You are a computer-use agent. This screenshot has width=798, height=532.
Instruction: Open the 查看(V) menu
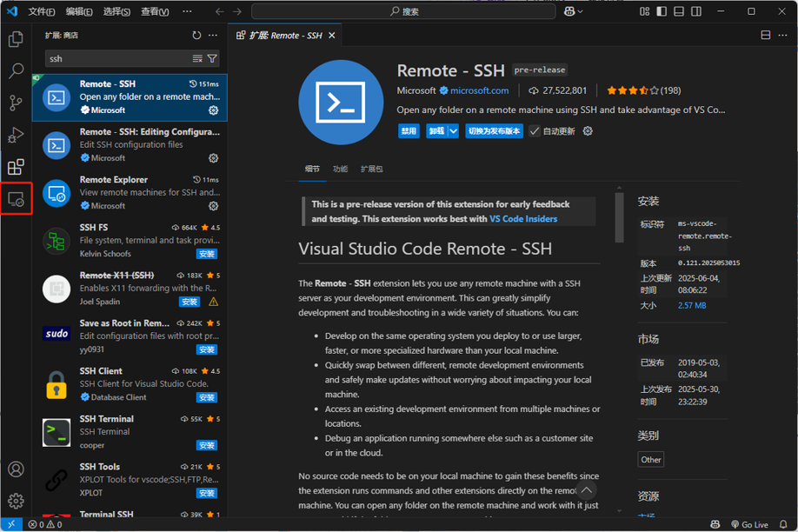click(x=155, y=11)
